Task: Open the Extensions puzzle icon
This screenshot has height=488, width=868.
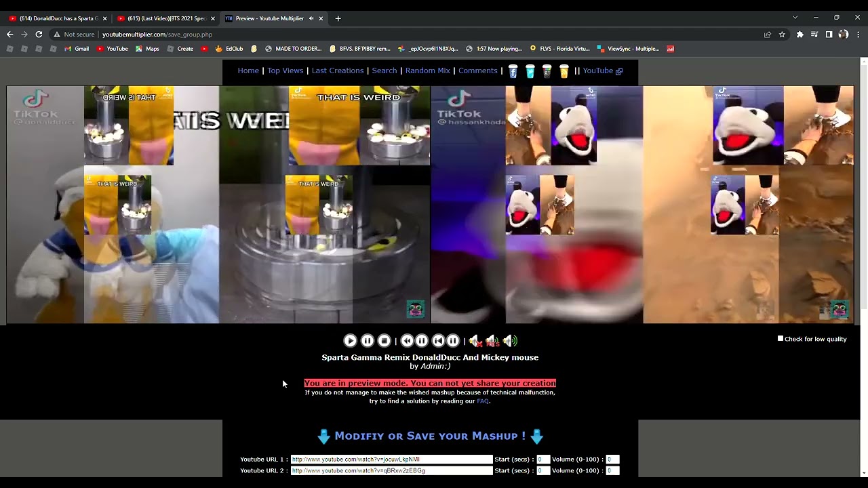Action: (800, 35)
